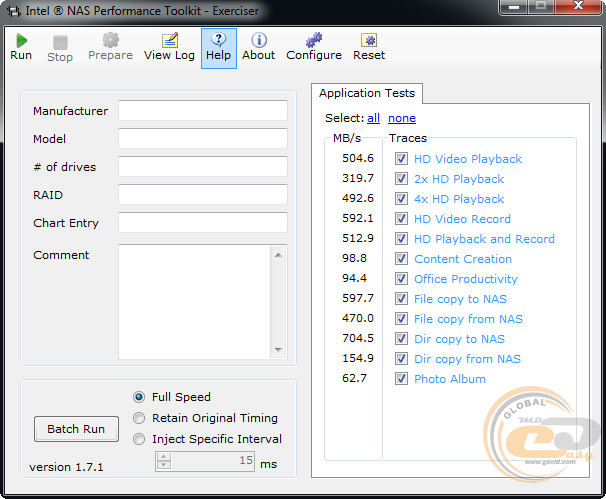Uncheck the Office Productivity test
Screen dimensions: 606x499
click(x=401, y=279)
